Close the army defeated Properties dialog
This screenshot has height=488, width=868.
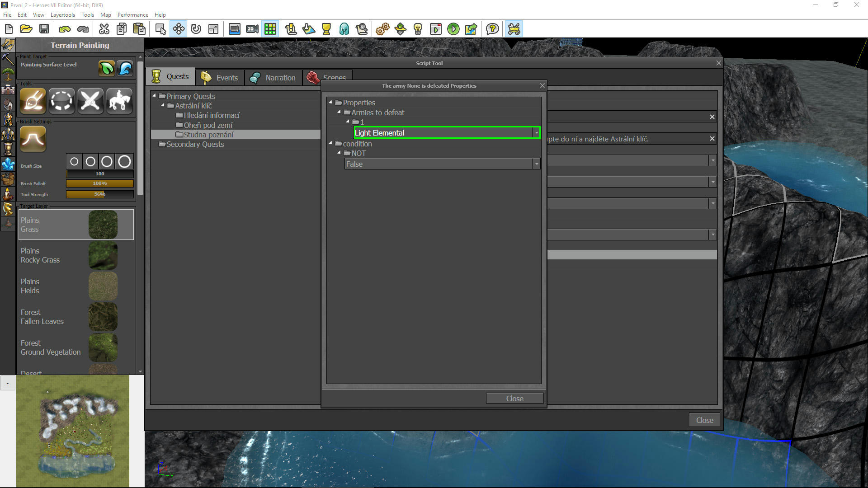(x=514, y=399)
